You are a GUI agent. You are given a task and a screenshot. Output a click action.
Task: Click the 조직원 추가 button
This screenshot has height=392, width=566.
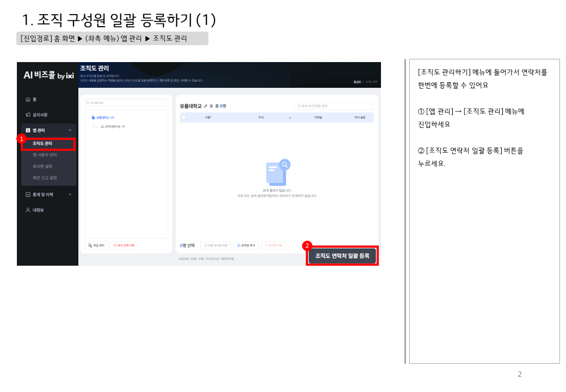246,246
